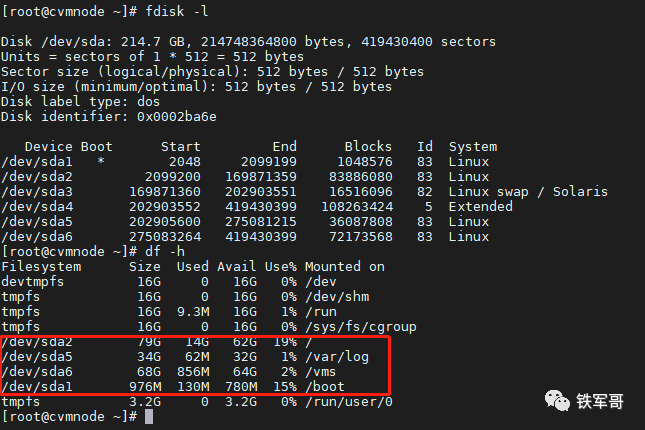Click the /run/user/0 mount point
The image size is (645, 430).
348,402
